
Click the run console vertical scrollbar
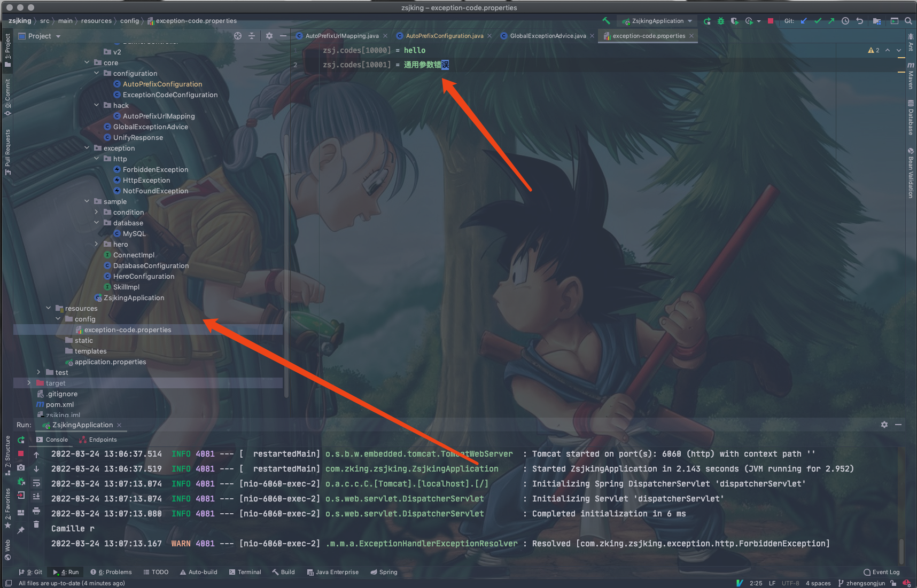[902, 551]
